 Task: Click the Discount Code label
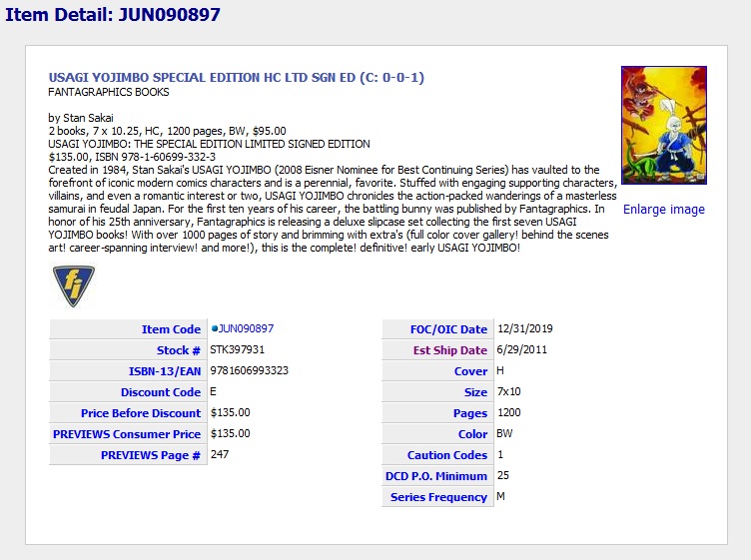(161, 392)
